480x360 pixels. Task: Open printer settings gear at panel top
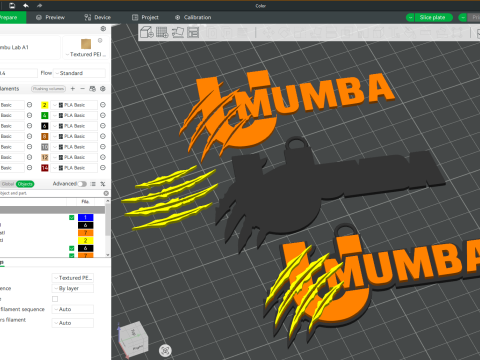[x=103, y=29]
